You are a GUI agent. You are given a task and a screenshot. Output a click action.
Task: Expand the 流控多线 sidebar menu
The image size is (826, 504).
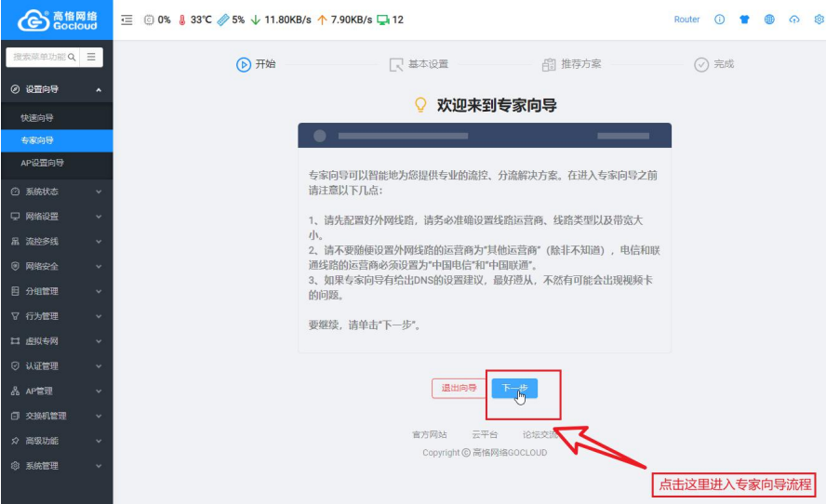56,242
